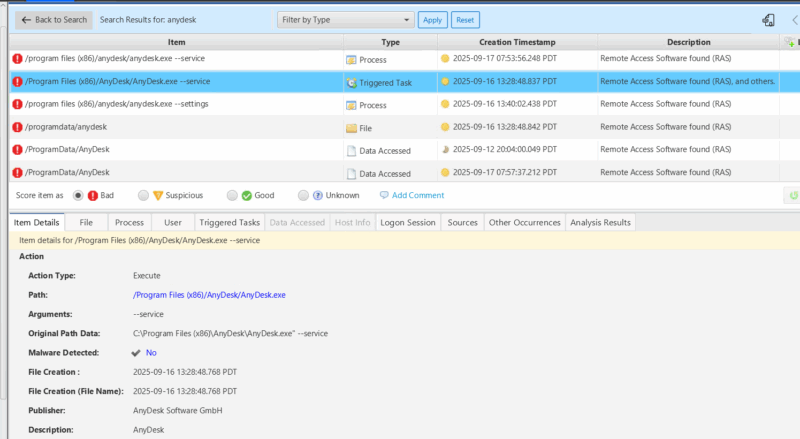This screenshot has height=439, width=800.
Task: Click the red bad-score icon on --settings row
Action: (x=17, y=104)
